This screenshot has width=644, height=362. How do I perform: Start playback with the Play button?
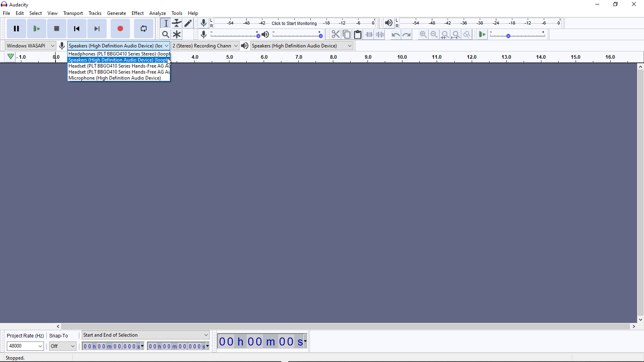[x=37, y=29]
